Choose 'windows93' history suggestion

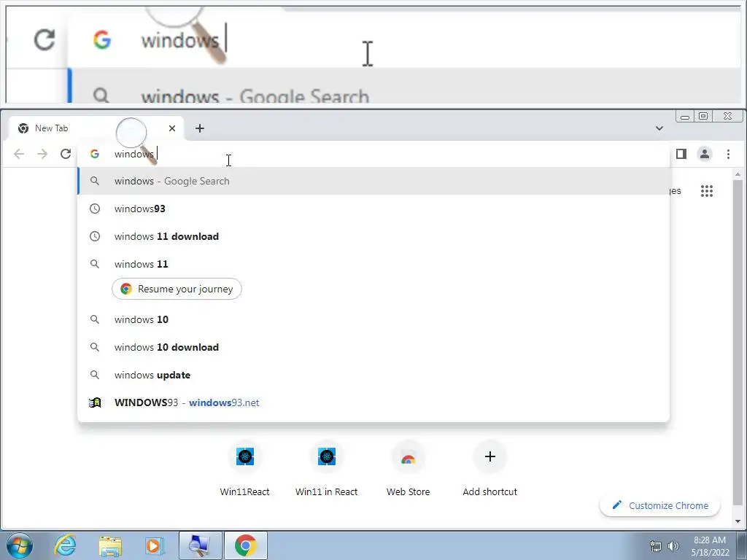click(373, 209)
